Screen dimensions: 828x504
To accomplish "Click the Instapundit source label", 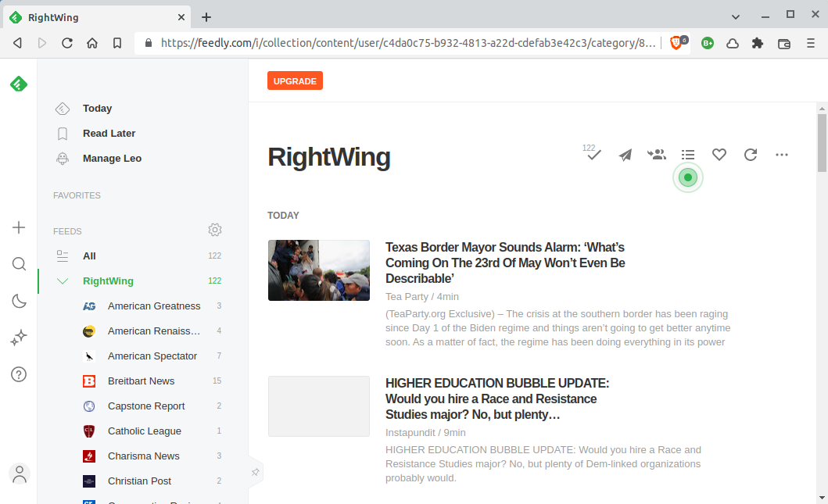I will pyautogui.click(x=410, y=433).
